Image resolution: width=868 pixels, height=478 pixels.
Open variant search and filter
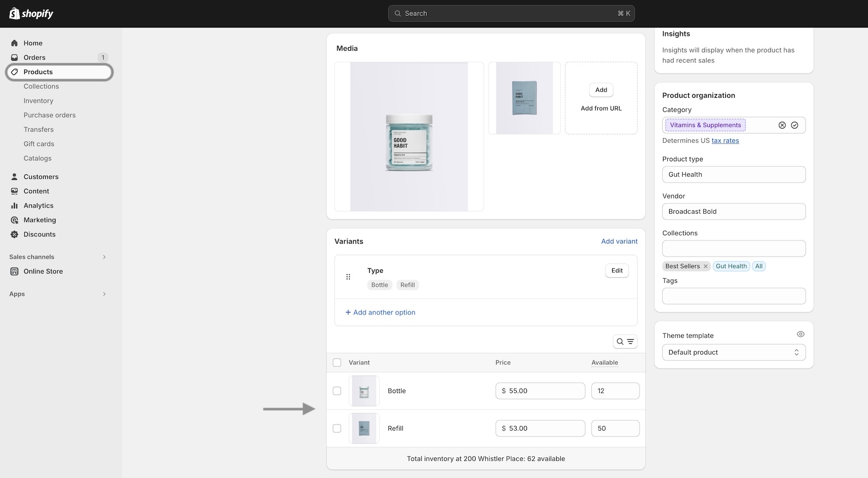click(625, 342)
